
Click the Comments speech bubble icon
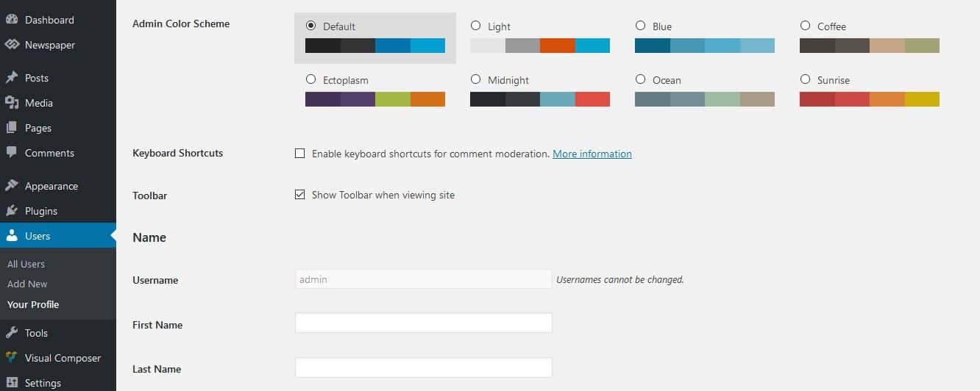(x=12, y=153)
